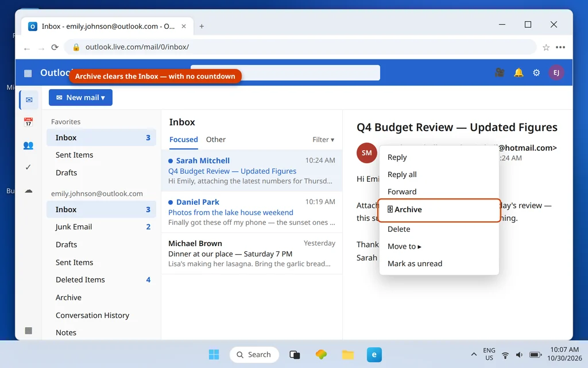Open Deleted Items folder
Screen dimensions: 588x368
(x=101, y=280)
